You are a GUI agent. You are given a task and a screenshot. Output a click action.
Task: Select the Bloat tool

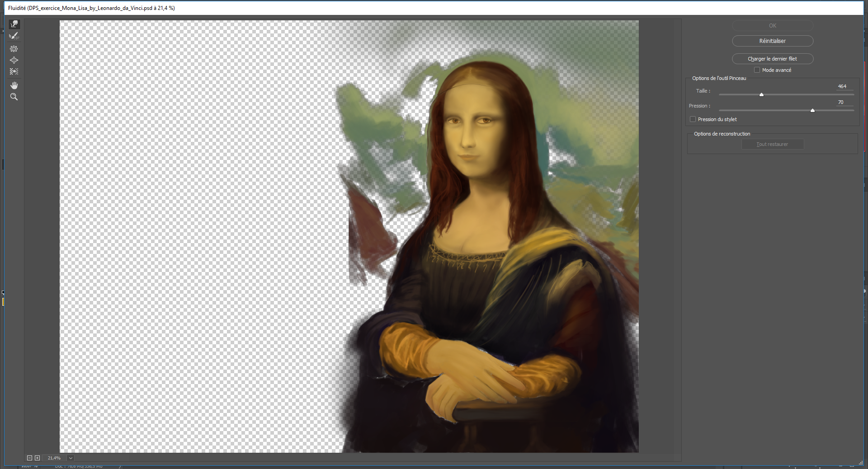click(x=14, y=60)
